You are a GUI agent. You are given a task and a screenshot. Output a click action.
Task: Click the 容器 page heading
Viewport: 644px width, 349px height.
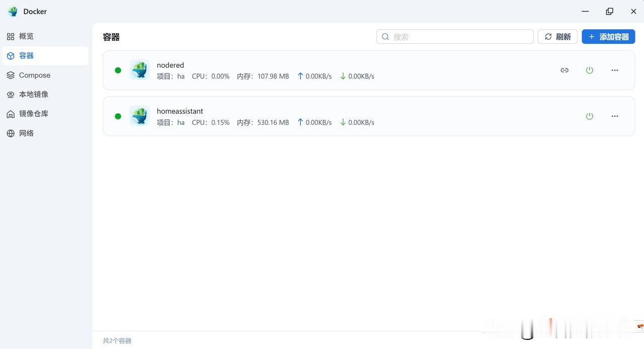tap(111, 37)
